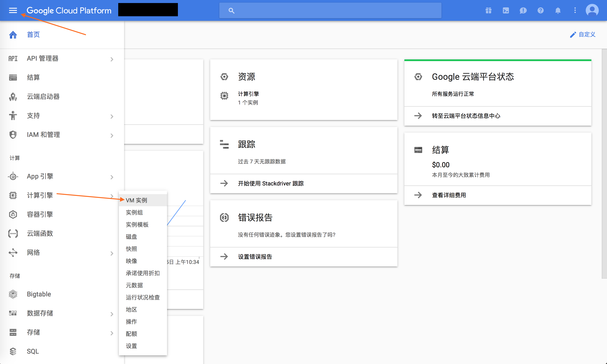The width and height of the screenshot is (607, 364).
Task: Select 操作 in the submenu
Action: point(143,322)
